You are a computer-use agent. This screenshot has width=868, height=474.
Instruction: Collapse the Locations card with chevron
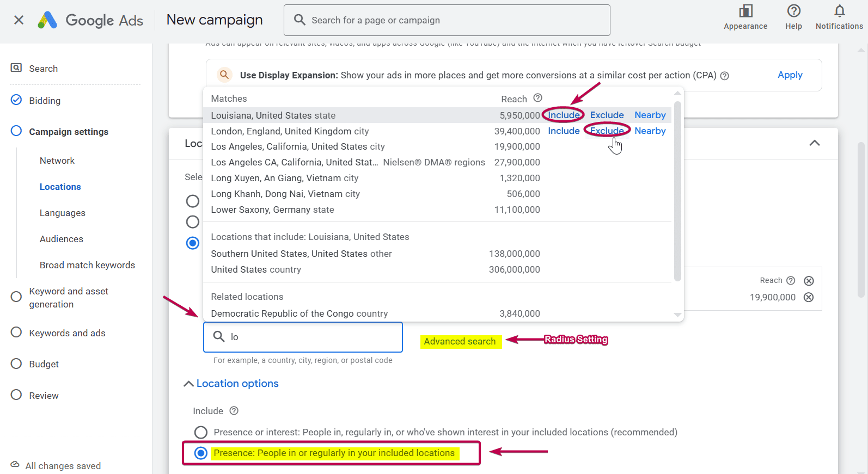[x=814, y=143]
